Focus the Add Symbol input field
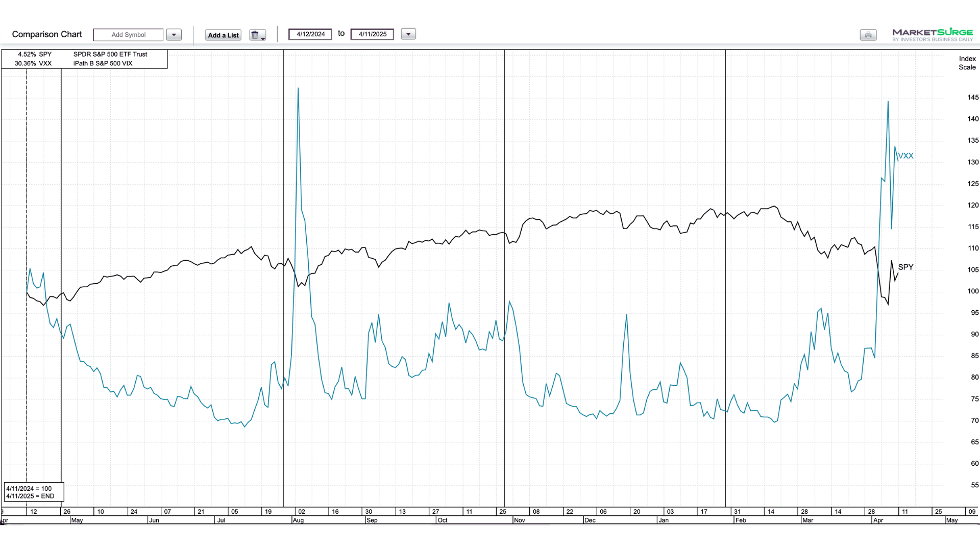 point(128,35)
